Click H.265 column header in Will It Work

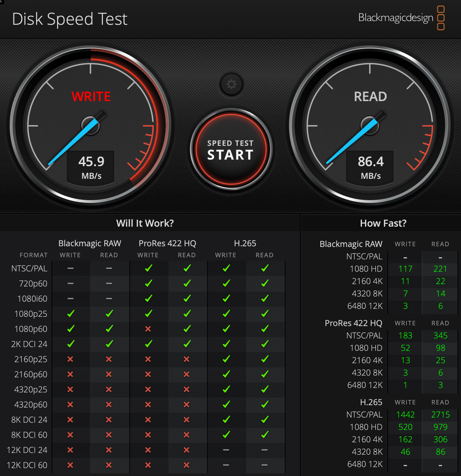[245, 243]
